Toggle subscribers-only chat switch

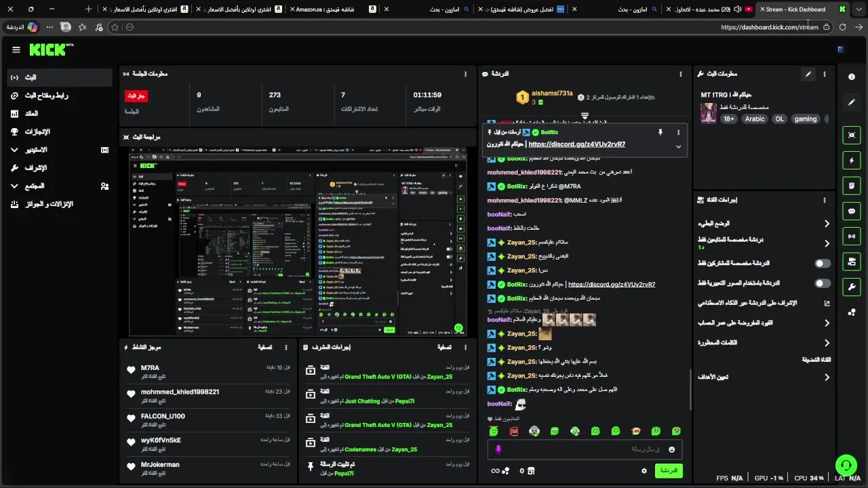tap(823, 263)
